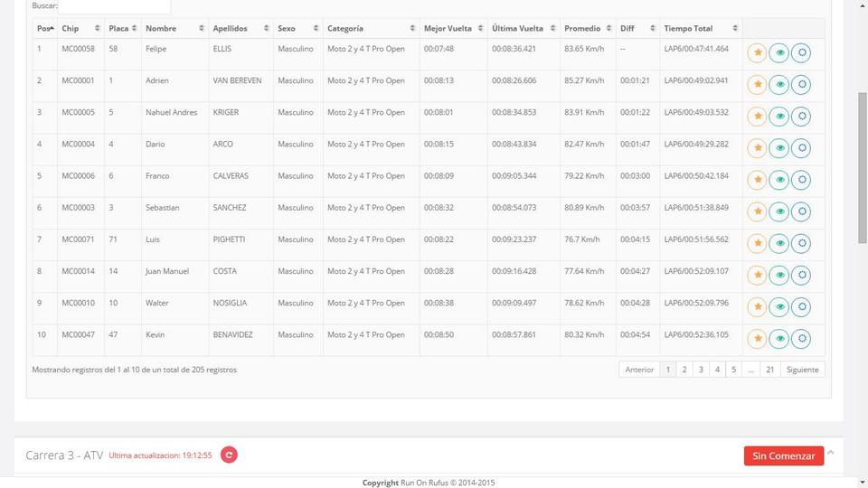Sort the table by Placa column
Viewport: 868px width, 488px height.
(123, 28)
